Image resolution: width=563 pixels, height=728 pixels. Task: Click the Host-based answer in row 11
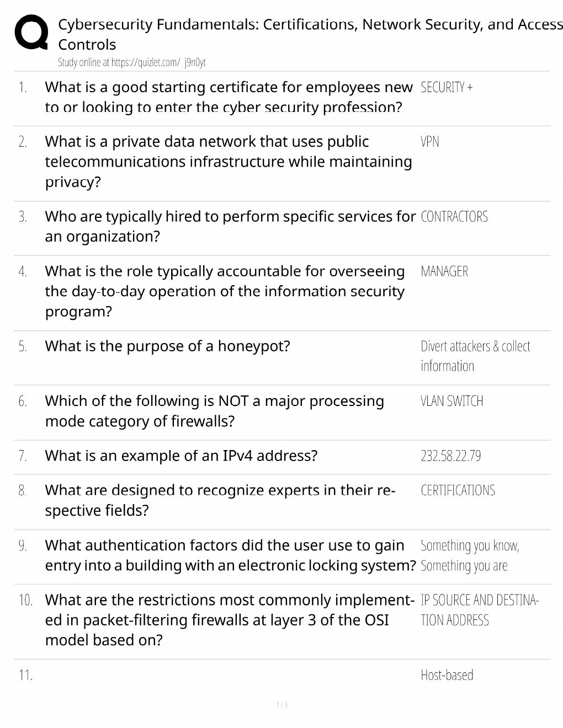coord(447,675)
